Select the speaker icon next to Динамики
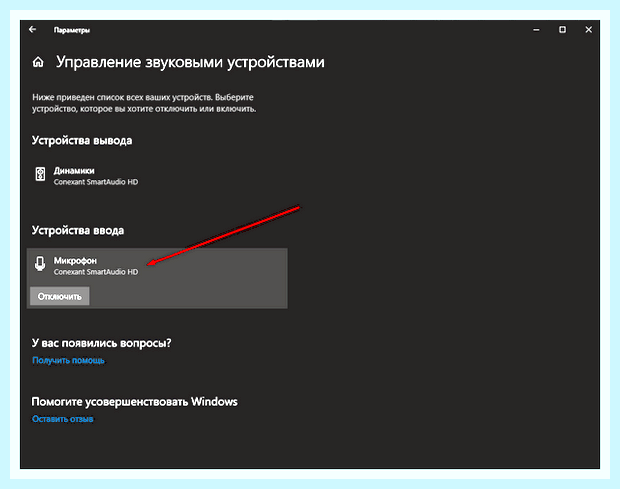The width and height of the screenshot is (620, 489). (x=40, y=174)
